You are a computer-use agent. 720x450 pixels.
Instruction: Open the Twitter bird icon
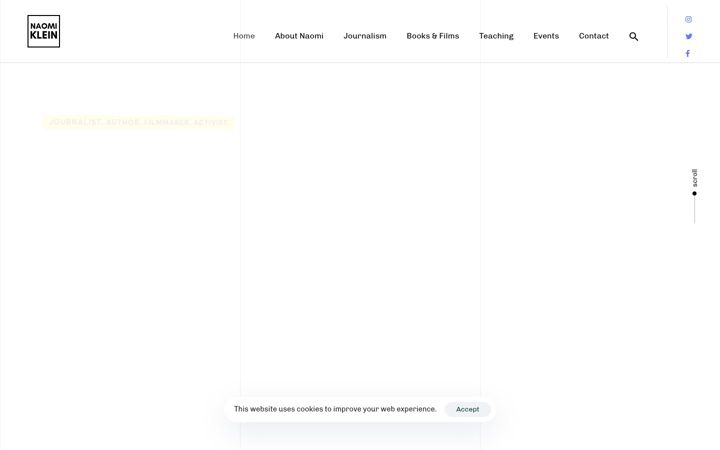pos(688,36)
